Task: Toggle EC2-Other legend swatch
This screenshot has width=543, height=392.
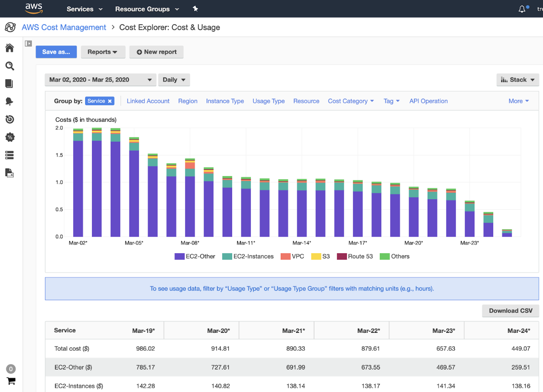Action: [x=179, y=256]
